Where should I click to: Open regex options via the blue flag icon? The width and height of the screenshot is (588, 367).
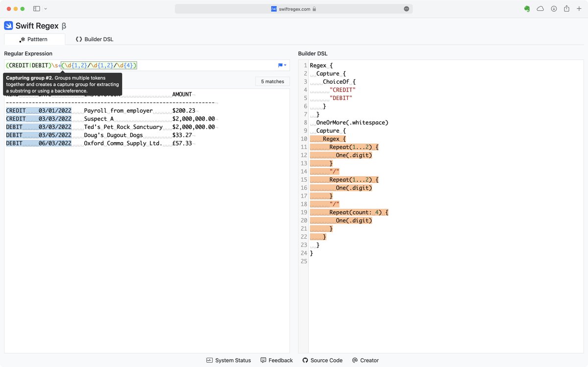click(x=279, y=65)
